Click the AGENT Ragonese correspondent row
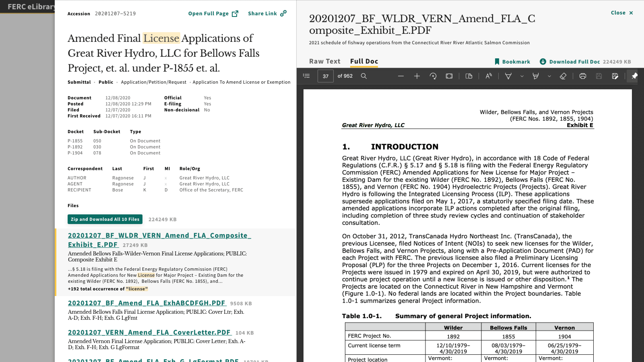This screenshot has width=644, height=362. 149,184
